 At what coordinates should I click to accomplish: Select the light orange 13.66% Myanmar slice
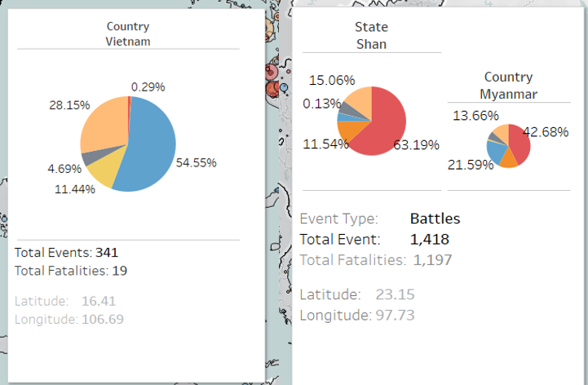[500, 132]
